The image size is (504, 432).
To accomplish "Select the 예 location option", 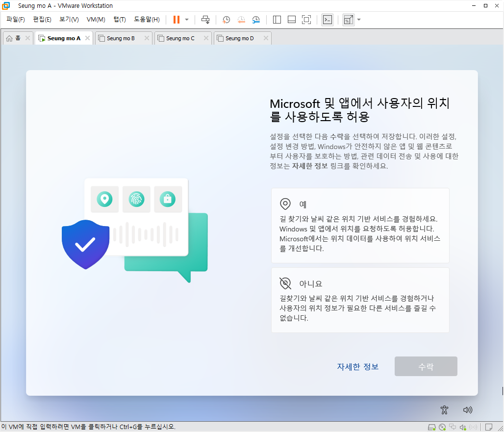I will click(x=360, y=226).
